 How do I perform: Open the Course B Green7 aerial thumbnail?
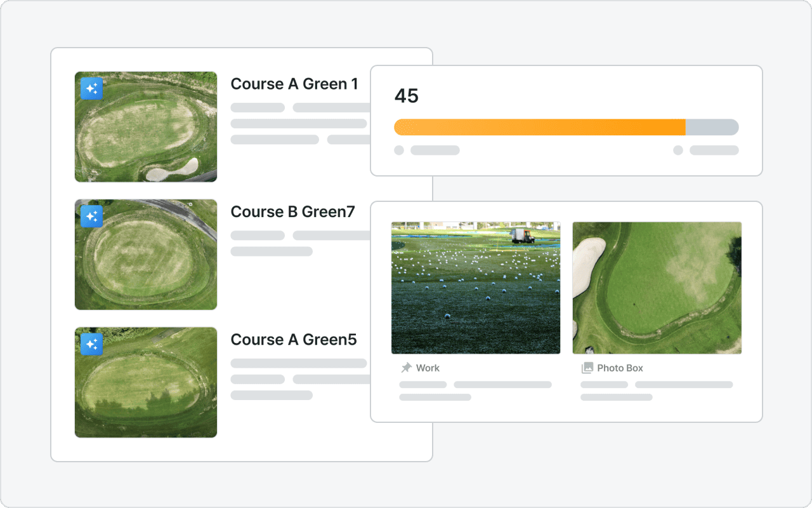coord(146,255)
